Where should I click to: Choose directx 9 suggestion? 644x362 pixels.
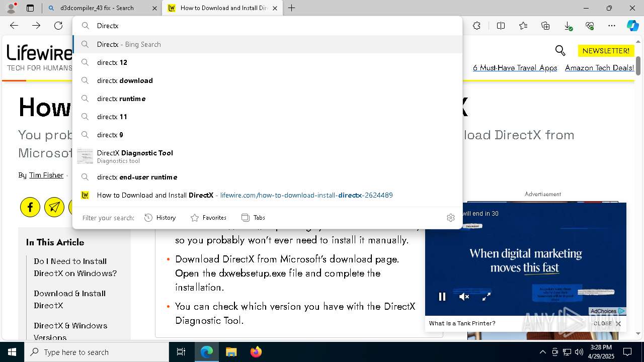[268, 135]
